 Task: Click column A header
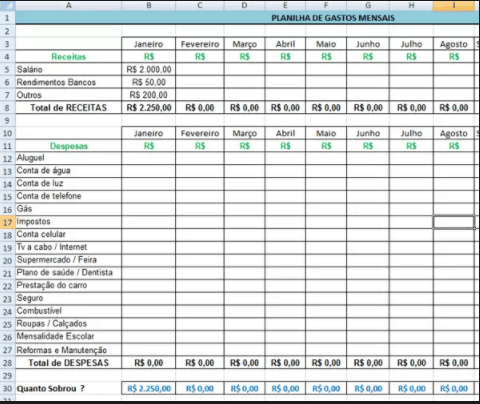[69, 5]
